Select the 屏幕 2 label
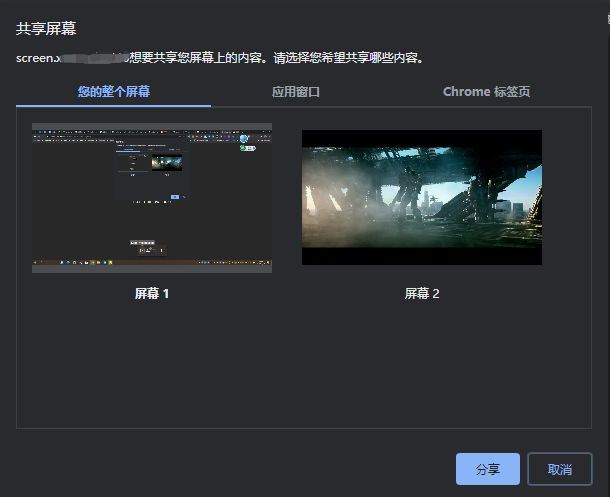The height and width of the screenshot is (497, 610). [x=422, y=294]
